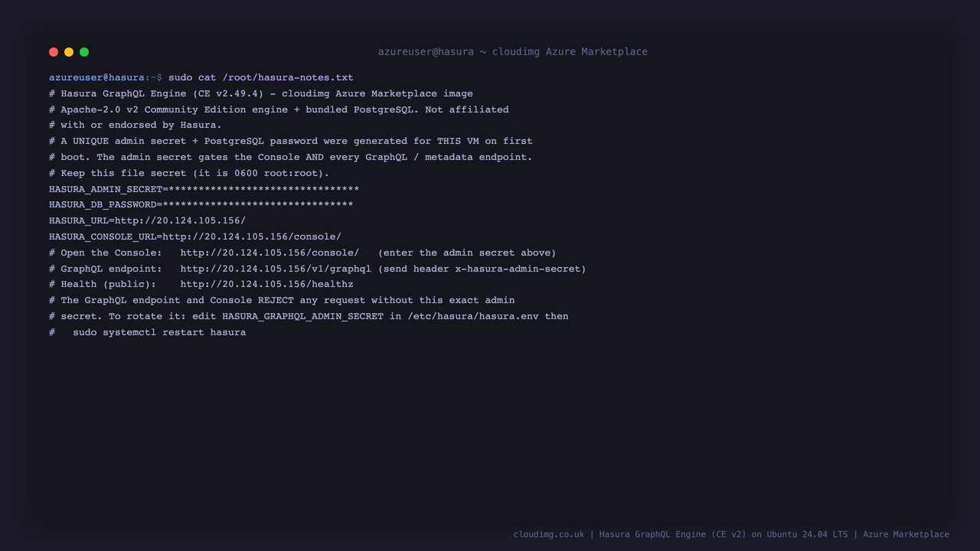
Task: Click the HASURA_URL=http://20.124.105.156/ line
Action: [x=147, y=220]
